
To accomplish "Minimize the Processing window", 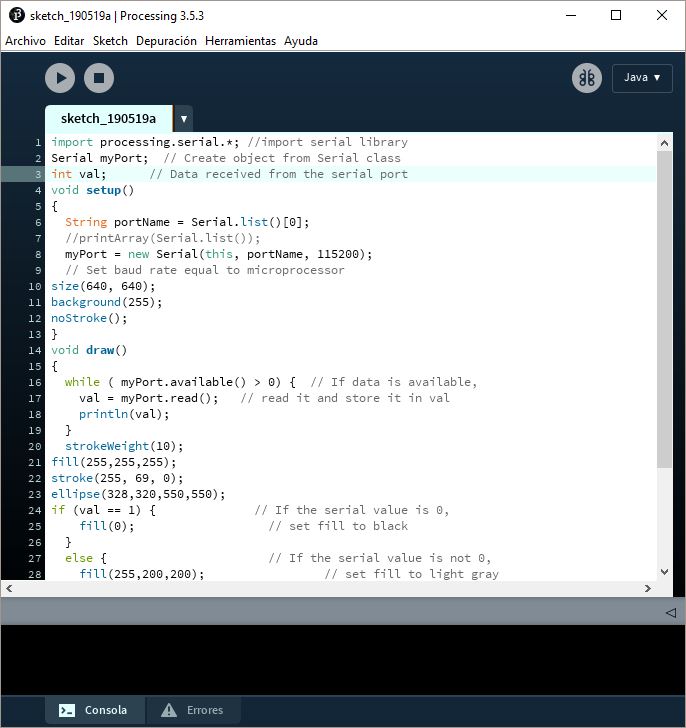I will (x=571, y=15).
